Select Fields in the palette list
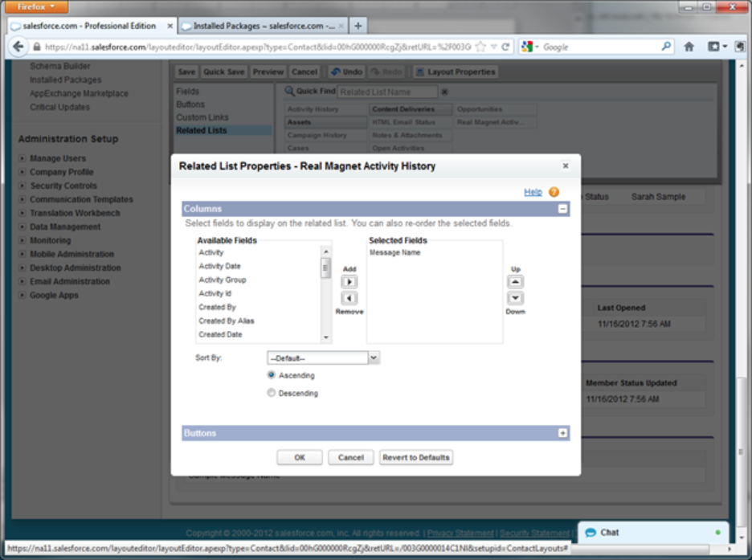 187,91
